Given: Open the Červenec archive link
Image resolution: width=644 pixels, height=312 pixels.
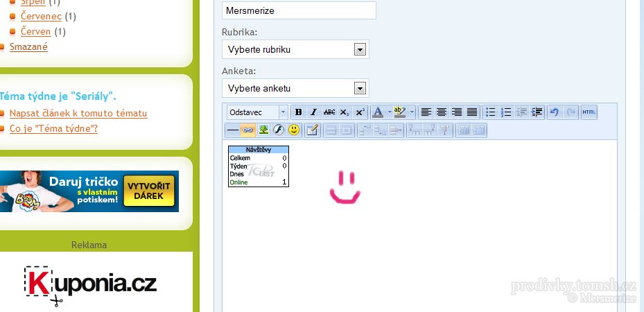Looking at the screenshot, I should coord(41,17).
